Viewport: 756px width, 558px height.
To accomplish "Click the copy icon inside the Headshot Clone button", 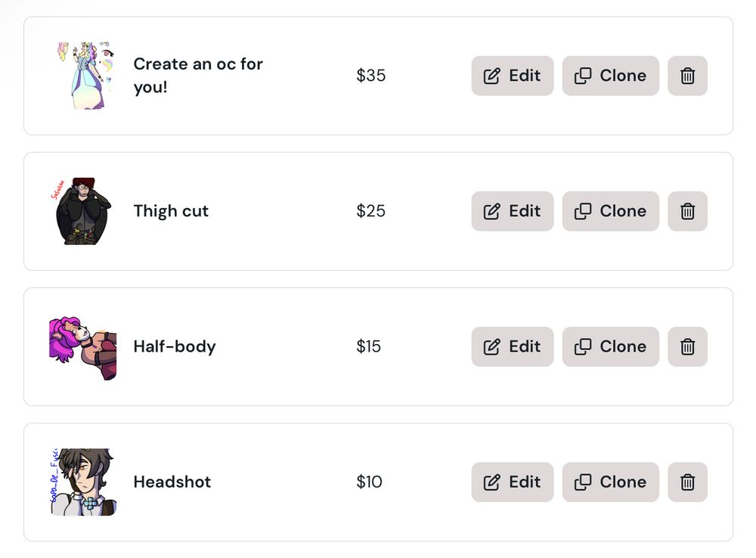I will (584, 482).
